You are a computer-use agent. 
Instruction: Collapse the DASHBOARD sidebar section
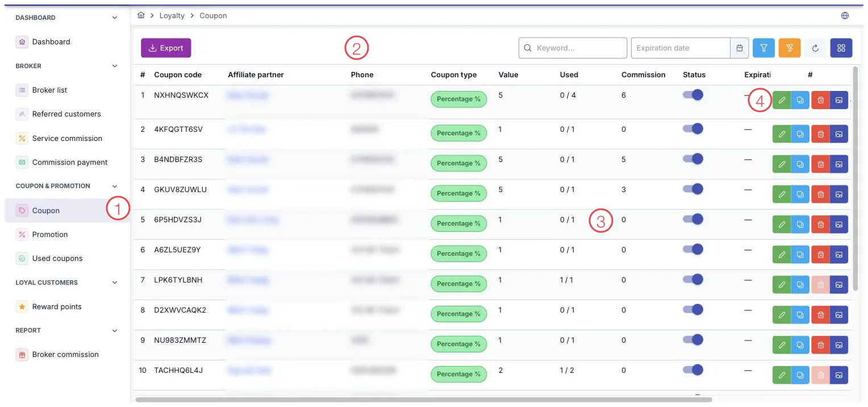point(115,18)
